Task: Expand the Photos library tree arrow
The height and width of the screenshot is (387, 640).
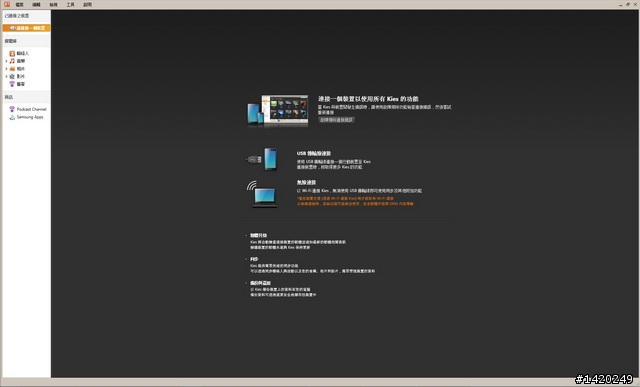Action: click(x=6, y=69)
